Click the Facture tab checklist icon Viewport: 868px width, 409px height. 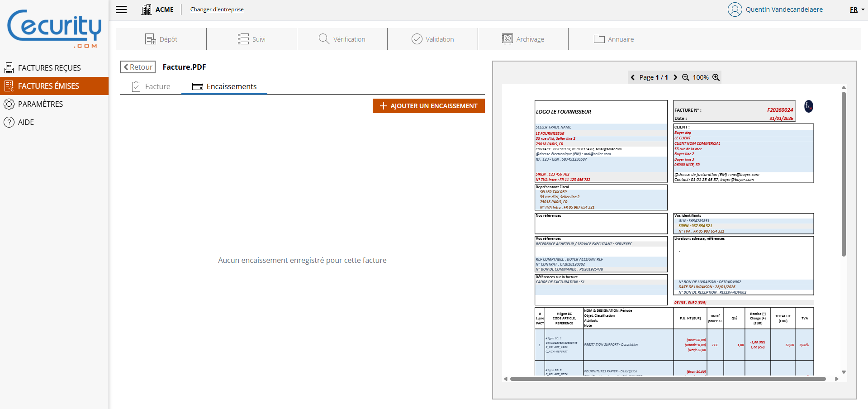tap(136, 86)
